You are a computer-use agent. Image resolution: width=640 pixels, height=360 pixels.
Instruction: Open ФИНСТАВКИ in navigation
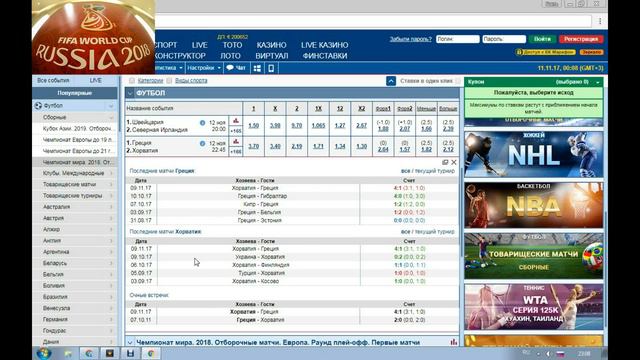point(325,56)
